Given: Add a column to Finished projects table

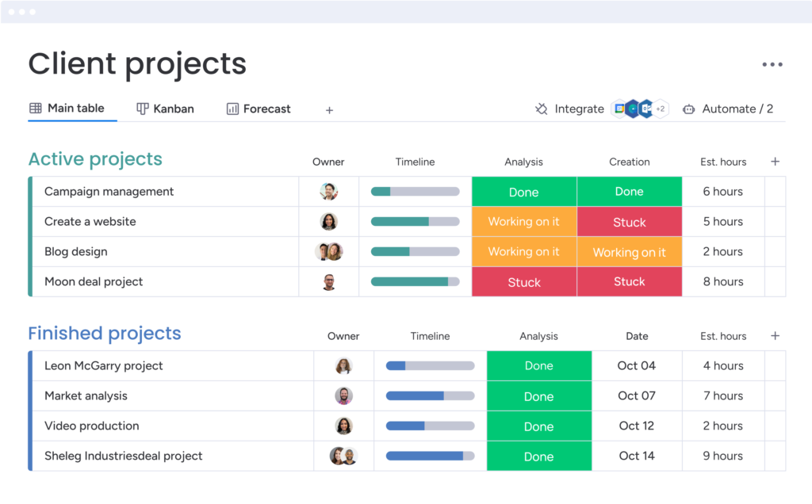Looking at the screenshot, I should click(775, 336).
